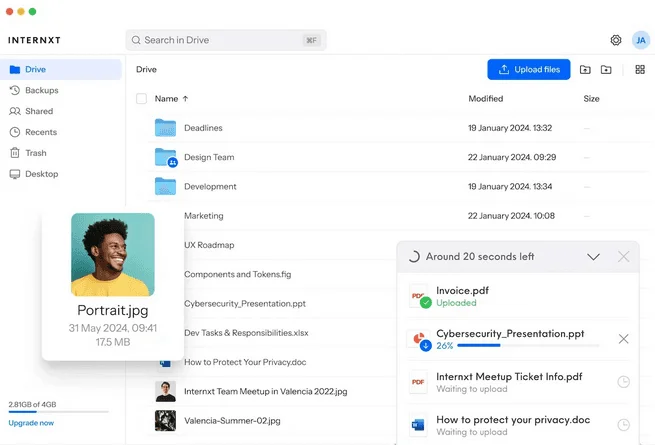Click the 26% upload progress bar

528,346
